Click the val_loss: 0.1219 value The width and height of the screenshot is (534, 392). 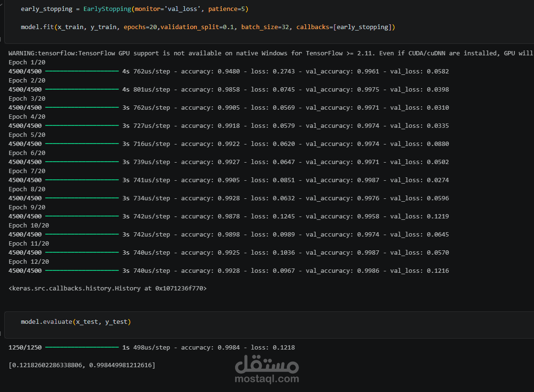click(420, 216)
